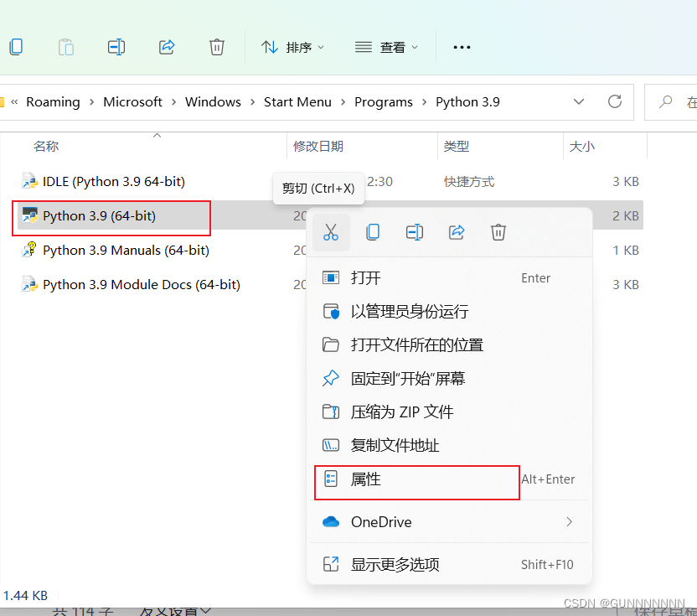697x616 pixels.
Task: Choose 固定到"开始"屏幕 menu entry
Action: point(449,379)
